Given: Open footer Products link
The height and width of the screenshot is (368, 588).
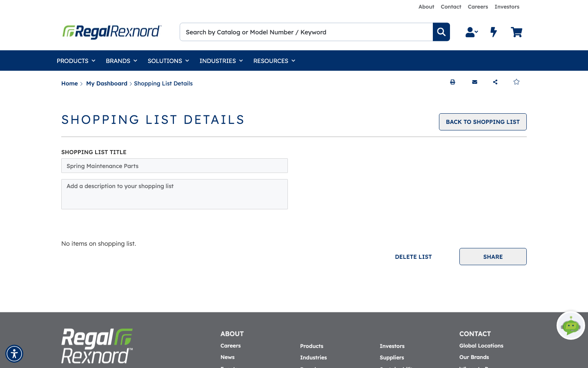Looking at the screenshot, I should point(312,346).
